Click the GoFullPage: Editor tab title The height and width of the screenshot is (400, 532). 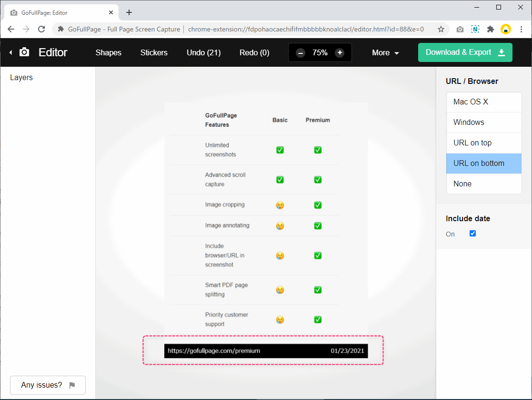pos(44,13)
